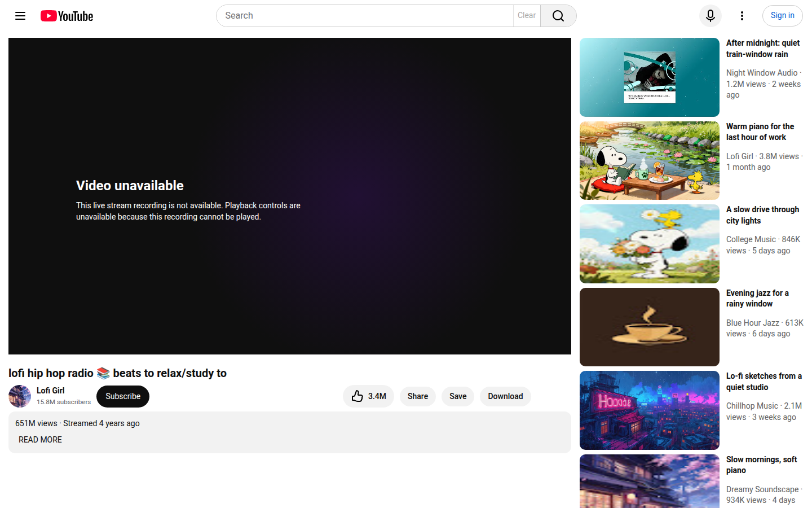Open title 'After midnight: quiet train-window rain'
This screenshot has height=508, width=812.
click(x=763, y=49)
